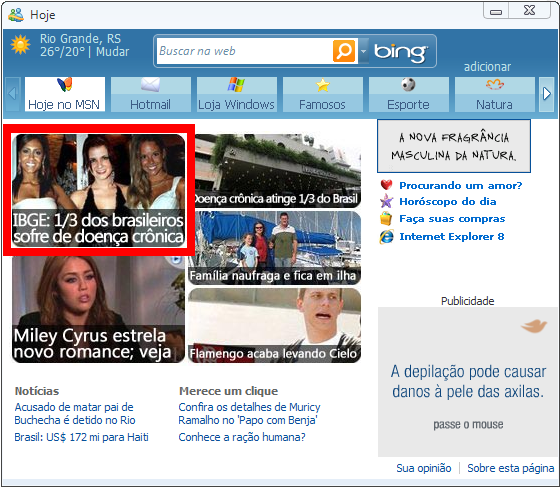Viewport: 560px width, 487px height.
Task: Move tabs left with the left arrow
Action: 12,94
